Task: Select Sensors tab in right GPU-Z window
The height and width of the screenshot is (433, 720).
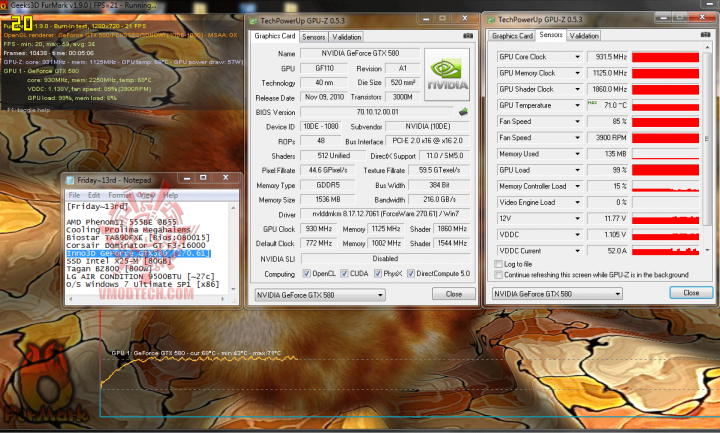Action: [x=551, y=34]
